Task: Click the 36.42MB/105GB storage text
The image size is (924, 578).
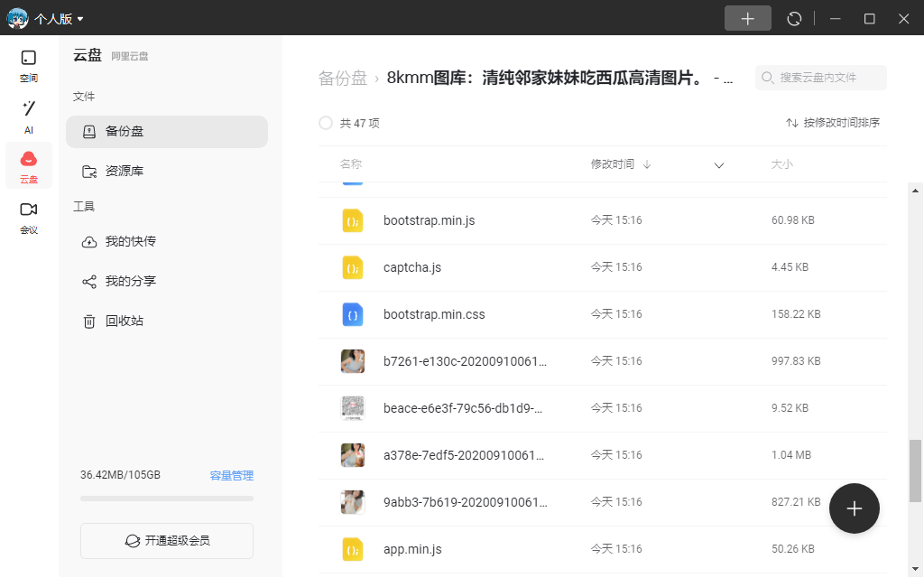Action: [x=120, y=475]
